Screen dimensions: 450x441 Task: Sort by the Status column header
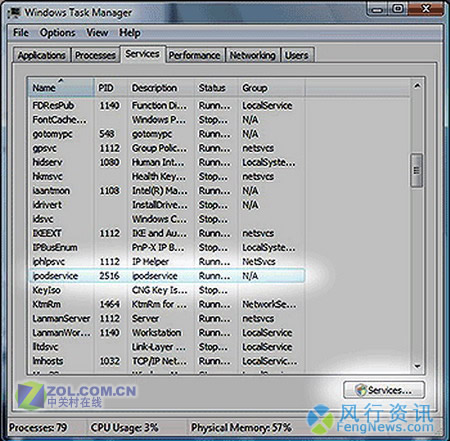point(216,88)
